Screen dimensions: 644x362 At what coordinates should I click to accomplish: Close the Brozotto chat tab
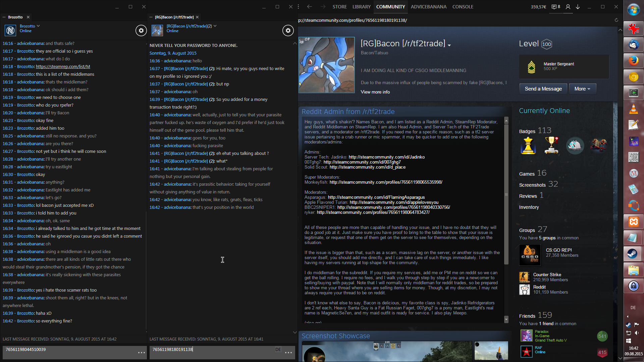coord(28,17)
